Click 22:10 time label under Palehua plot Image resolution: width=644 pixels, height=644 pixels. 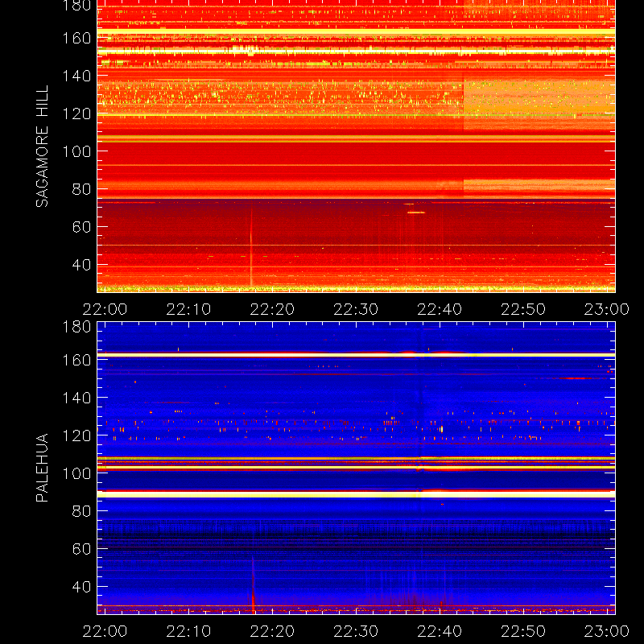pyautogui.click(x=188, y=631)
